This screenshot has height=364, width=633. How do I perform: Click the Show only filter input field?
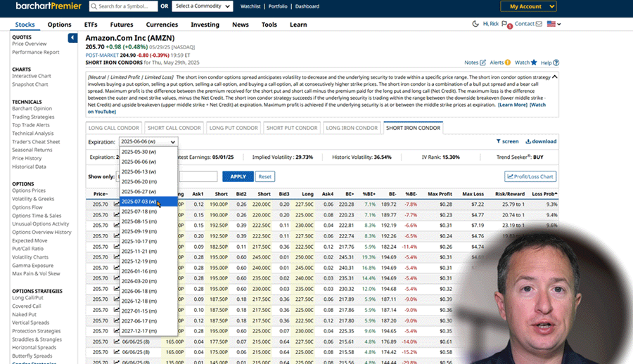[198, 176]
